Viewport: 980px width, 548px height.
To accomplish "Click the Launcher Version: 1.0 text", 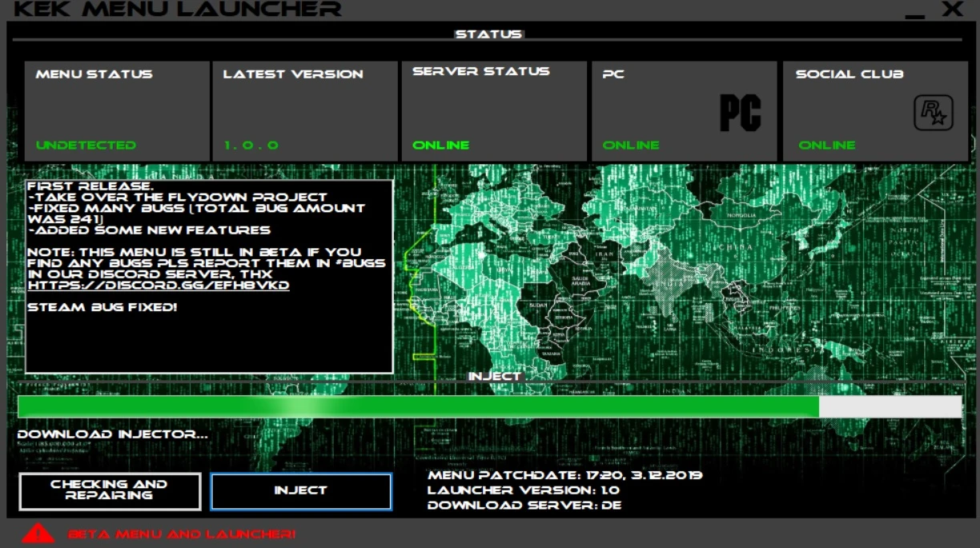I will tap(524, 490).
